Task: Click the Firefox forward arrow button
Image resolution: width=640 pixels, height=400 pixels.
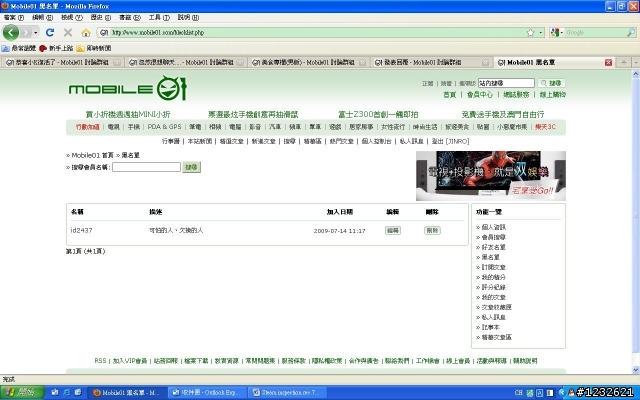Action: coord(26,32)
